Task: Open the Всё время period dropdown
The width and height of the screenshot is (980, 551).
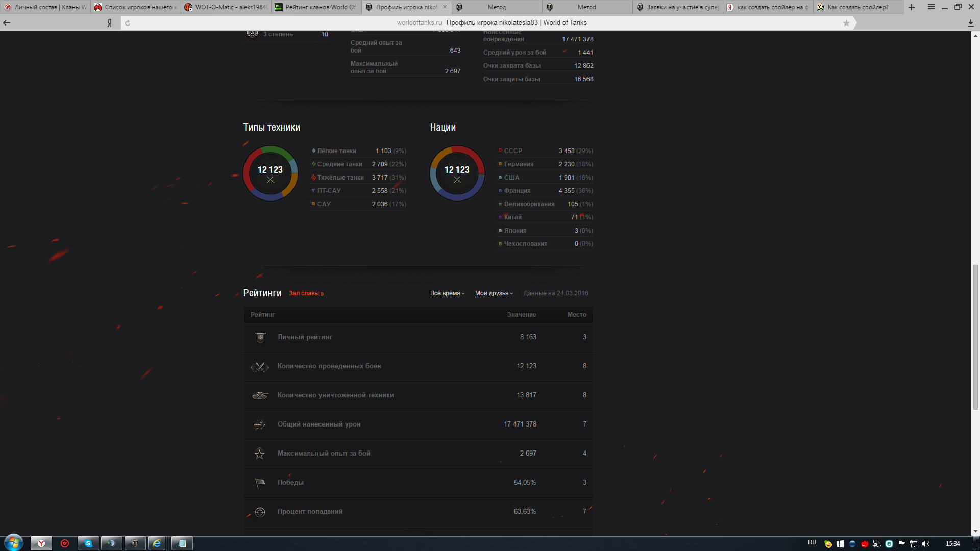Action: point(447,293)
